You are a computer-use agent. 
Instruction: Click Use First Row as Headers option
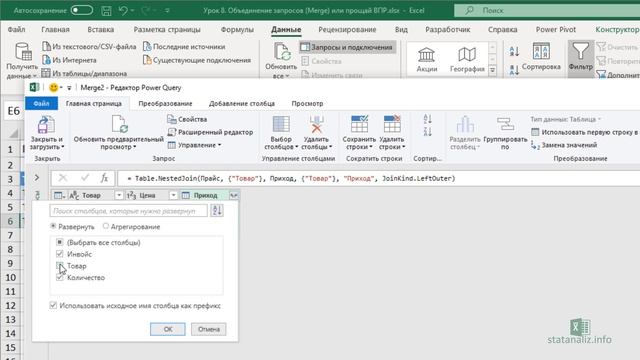(x=584, y=132)
